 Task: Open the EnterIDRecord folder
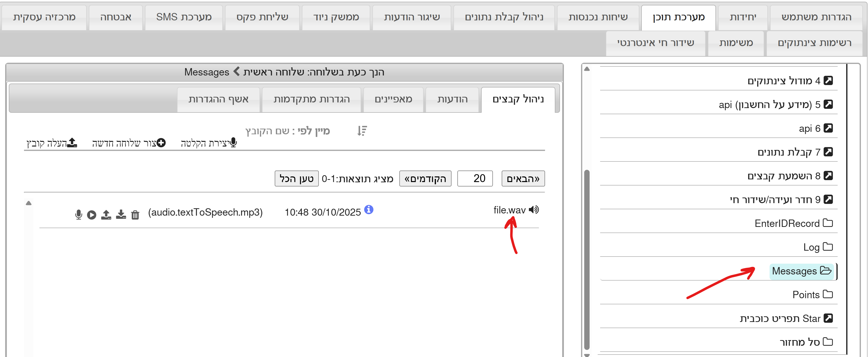point(793,223)
